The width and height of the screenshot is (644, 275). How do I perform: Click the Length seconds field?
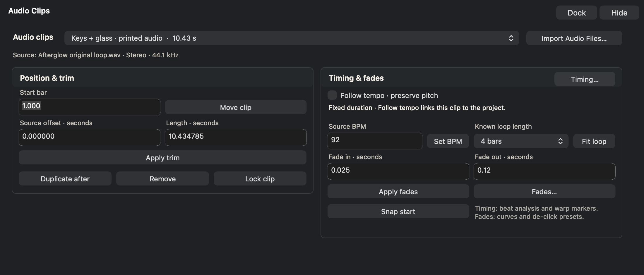tap(236, 137)
